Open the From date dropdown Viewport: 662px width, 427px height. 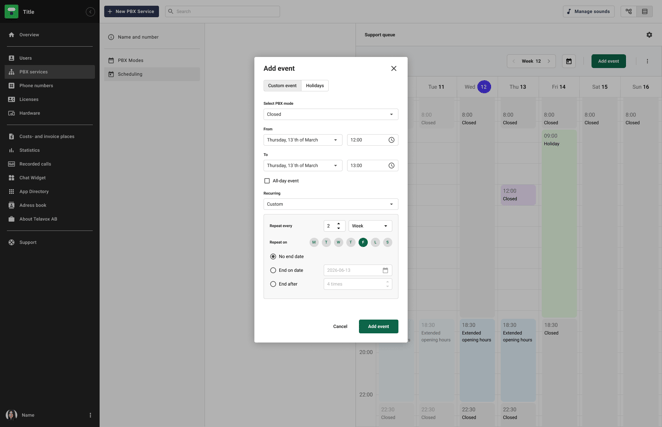tap(303, 140)
